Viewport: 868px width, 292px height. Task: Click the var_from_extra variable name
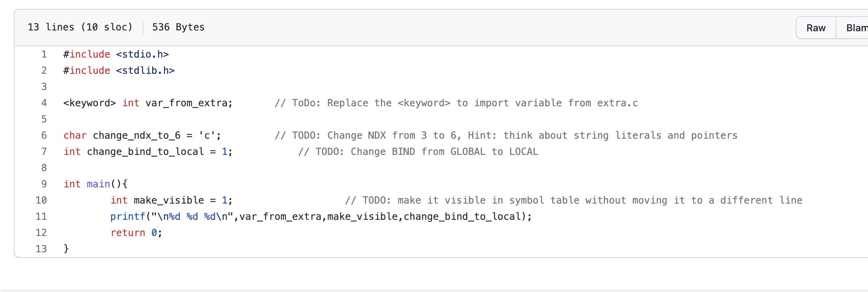pyautogui.click(x=188, y=103)
